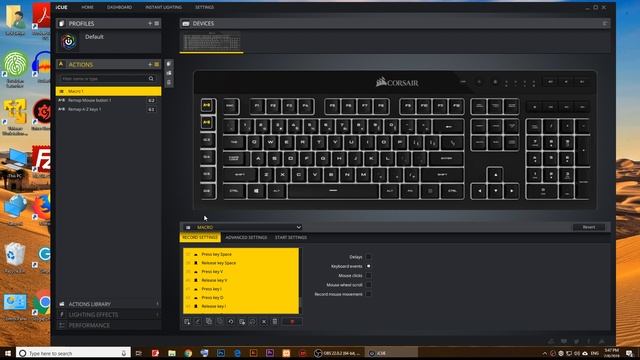This screenshot has width=640, height=360.
Task: Open Windows Start menu
Action: (8, 353)
